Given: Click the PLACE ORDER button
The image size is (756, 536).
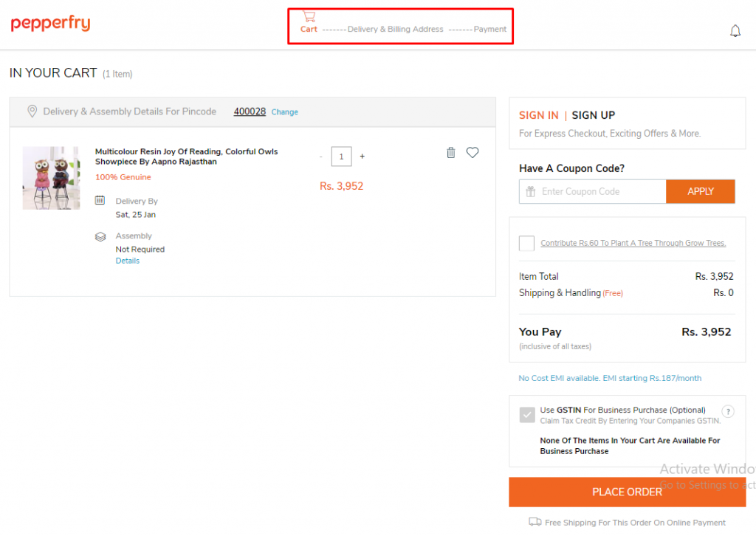Looking at the screenshot, I should pos(628,492).
